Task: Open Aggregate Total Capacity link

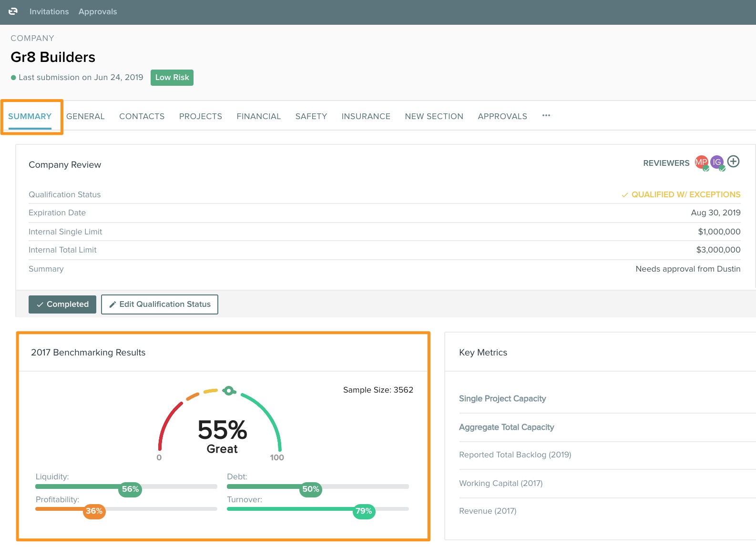Action: coord(506,427)
